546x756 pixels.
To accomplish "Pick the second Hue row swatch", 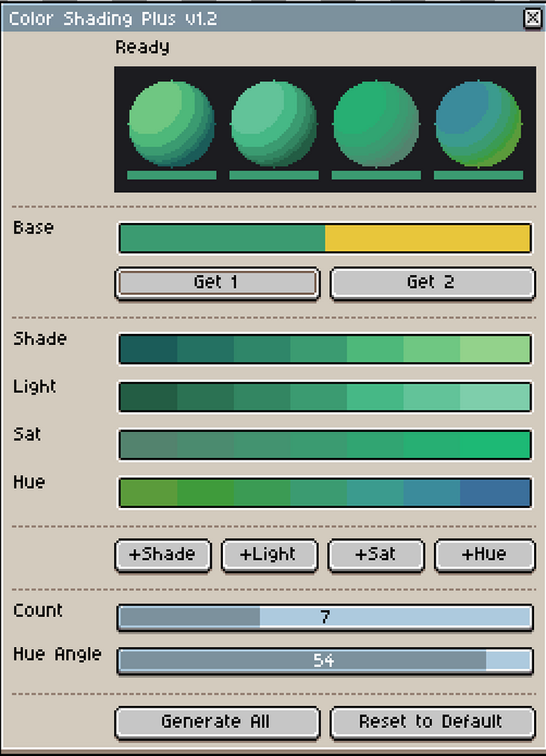I will (206, 492).
